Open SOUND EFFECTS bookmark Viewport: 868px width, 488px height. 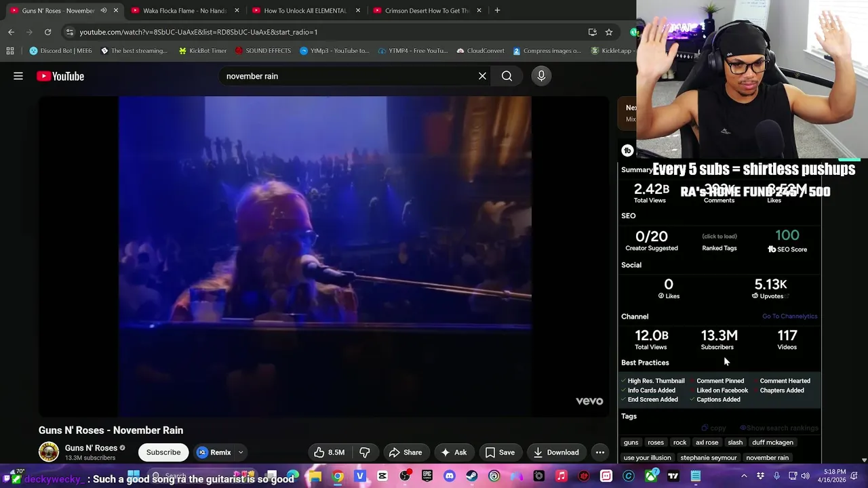tap(262, 51)
